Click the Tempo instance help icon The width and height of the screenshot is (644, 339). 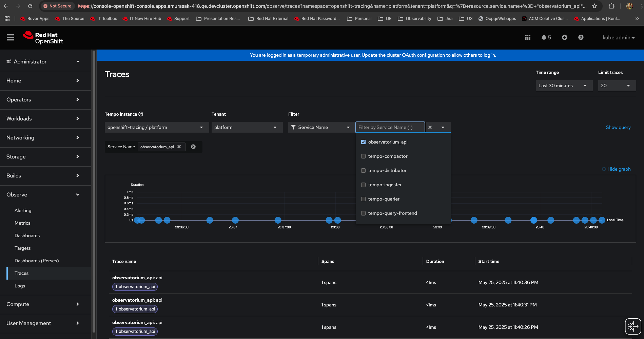[x=141, y=114]
